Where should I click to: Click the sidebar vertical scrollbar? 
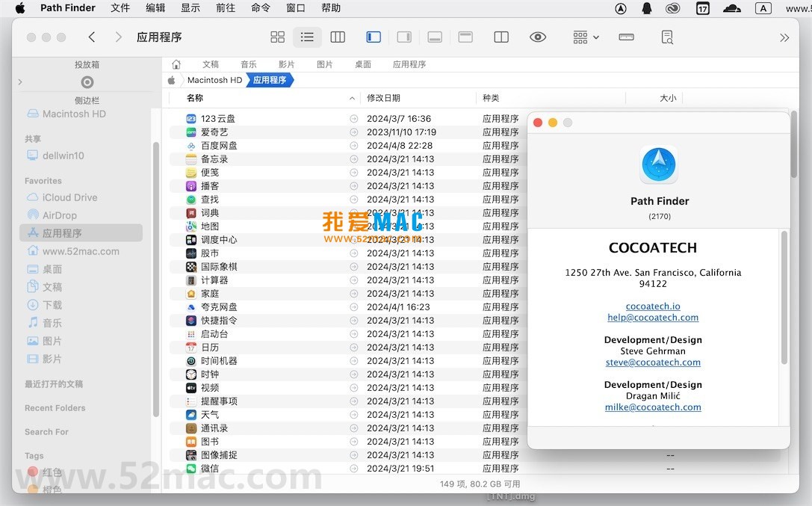tap(156, 280)
